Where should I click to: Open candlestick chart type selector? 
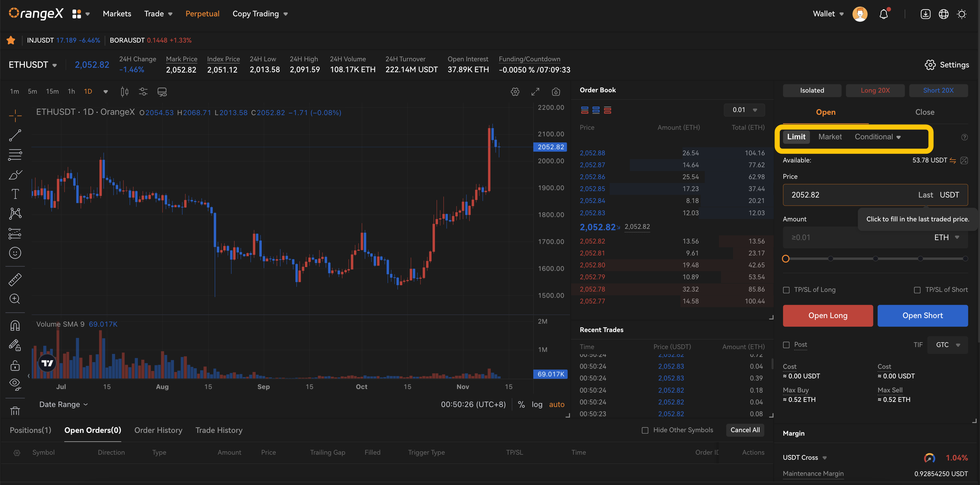(x=125, y=92)
